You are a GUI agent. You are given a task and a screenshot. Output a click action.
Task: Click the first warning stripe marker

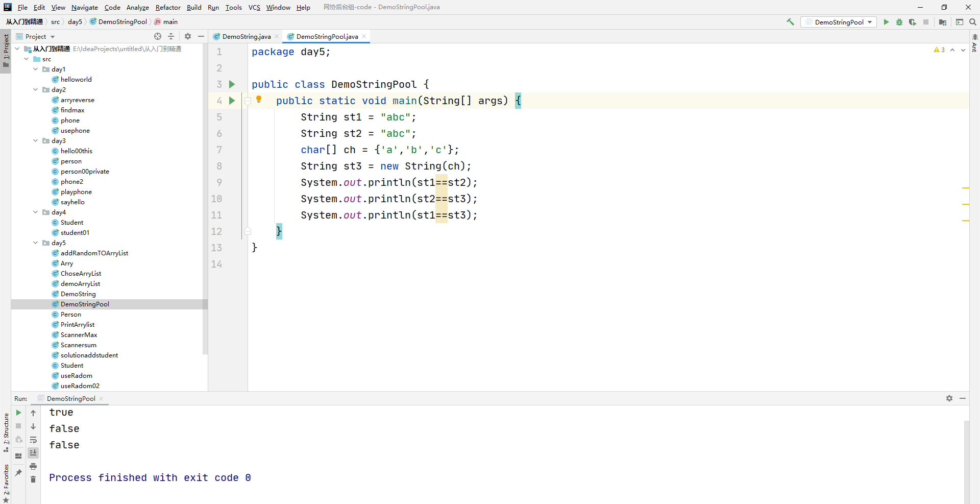point(966,188)
